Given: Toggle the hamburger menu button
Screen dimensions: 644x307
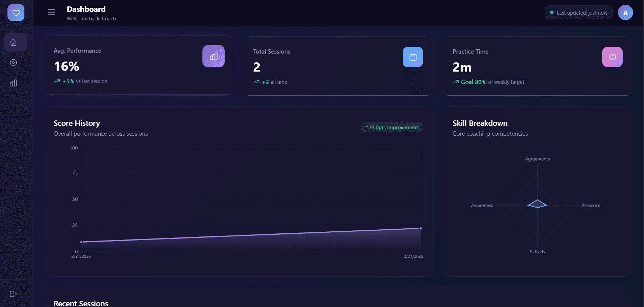Looking at the screenshot, I should point(52,13).
